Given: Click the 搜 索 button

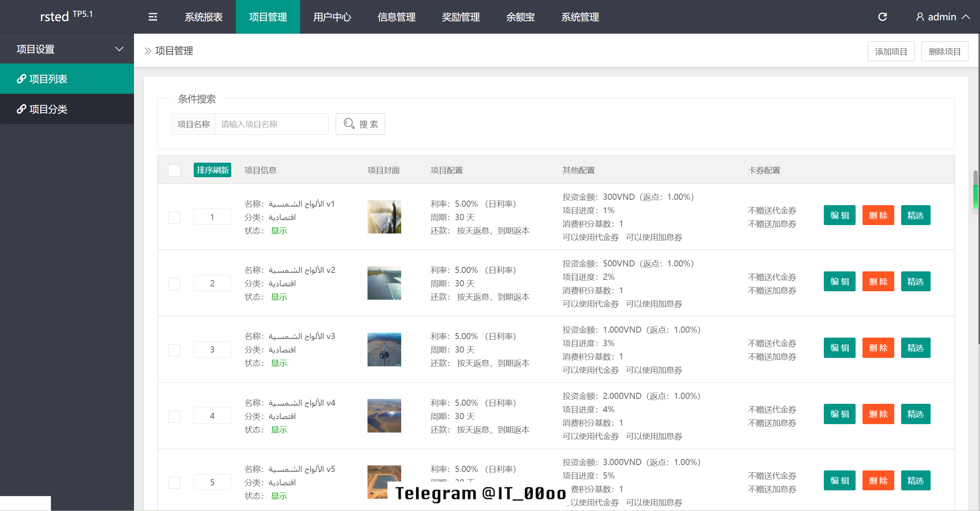Looking at the screenshot, I should (360, 124).
